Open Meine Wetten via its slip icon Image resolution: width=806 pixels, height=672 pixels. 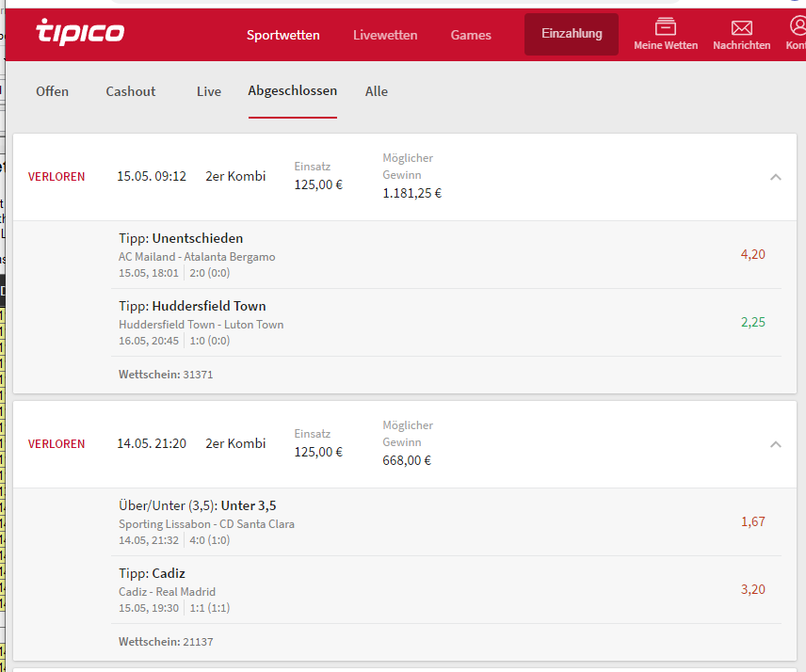click(x=665, y=26)
